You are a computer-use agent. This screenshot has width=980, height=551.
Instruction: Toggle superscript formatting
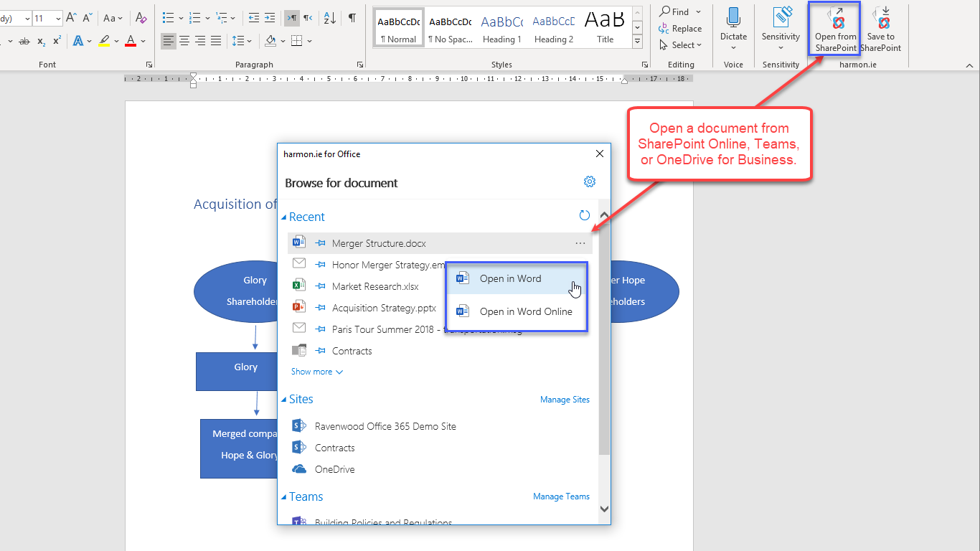(x=57, y=42)
